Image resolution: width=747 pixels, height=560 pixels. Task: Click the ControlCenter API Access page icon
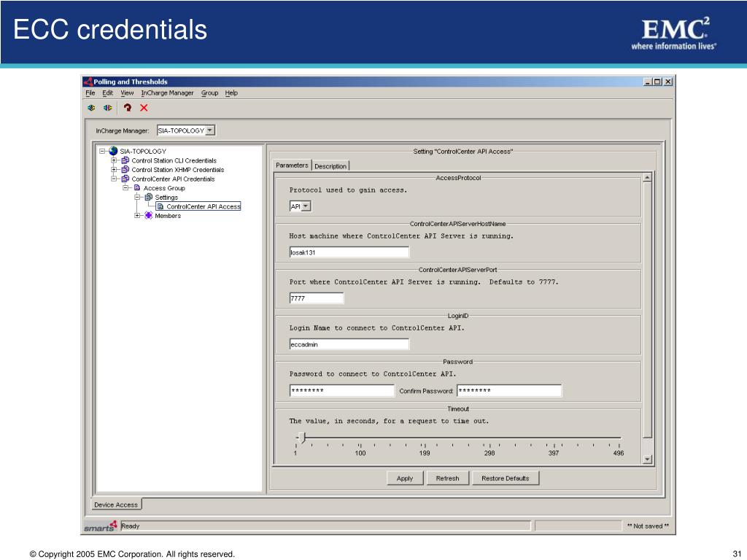point(160,206)
